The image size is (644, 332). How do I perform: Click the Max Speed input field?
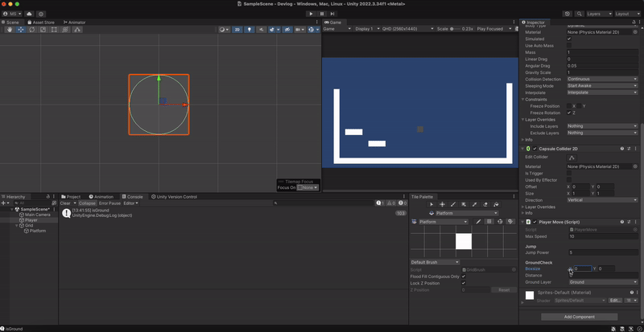[x=602, y=236]
